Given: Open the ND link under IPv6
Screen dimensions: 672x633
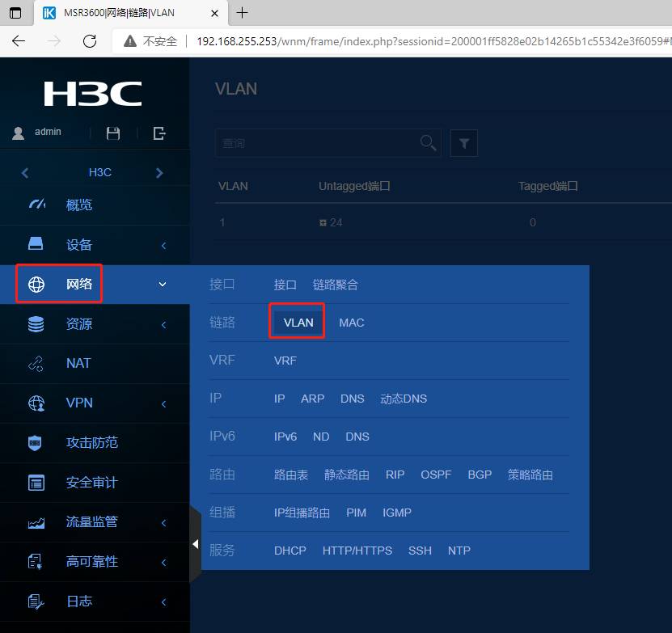Looking at the screenshot, I should click(321, 437).
